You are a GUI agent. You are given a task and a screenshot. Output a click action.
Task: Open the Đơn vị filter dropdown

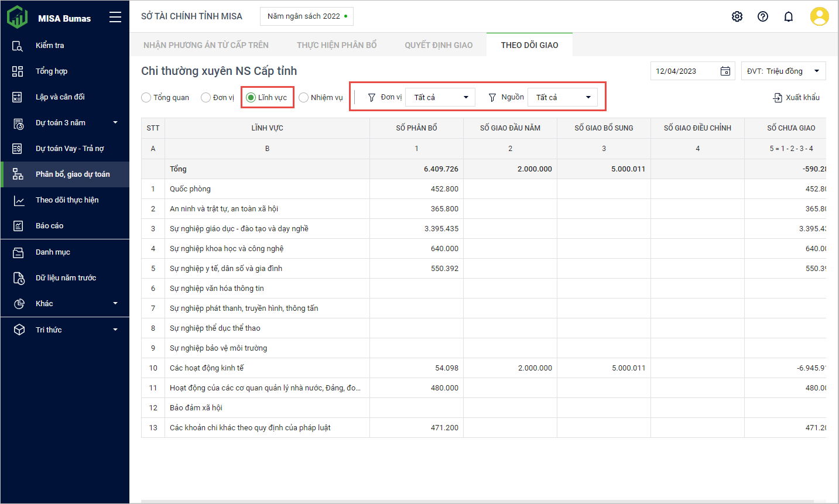point(440,97)
